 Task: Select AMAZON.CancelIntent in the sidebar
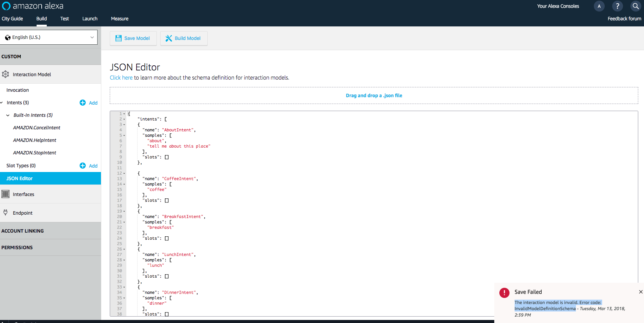[37, 128]
